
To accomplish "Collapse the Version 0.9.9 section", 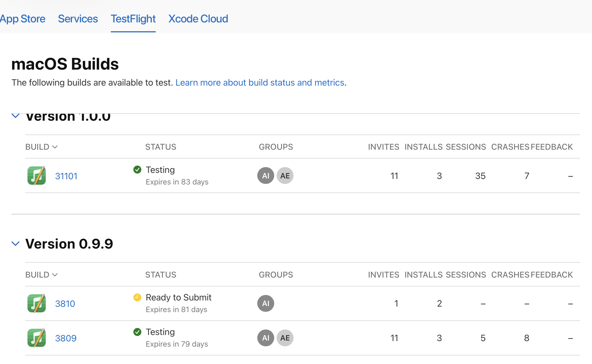I will coord(15,244).
